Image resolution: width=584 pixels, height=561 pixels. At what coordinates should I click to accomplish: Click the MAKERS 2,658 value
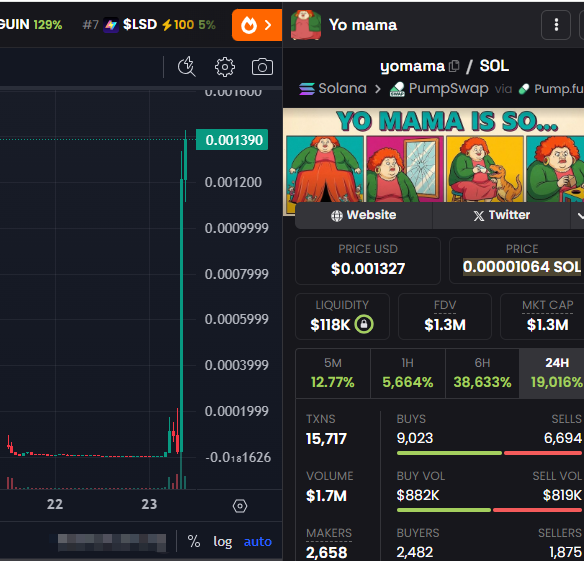tap(327, 553)
